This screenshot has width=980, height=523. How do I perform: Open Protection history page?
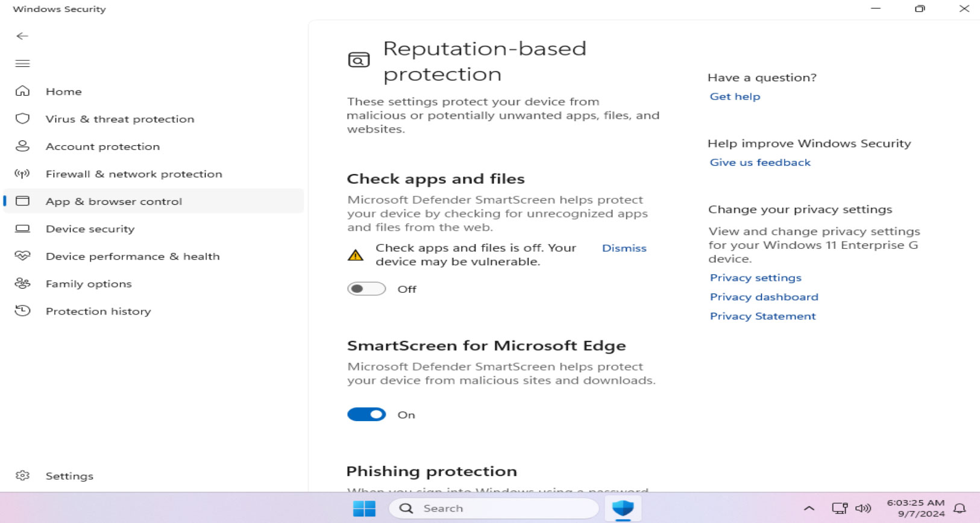click(x=154, y=311)
